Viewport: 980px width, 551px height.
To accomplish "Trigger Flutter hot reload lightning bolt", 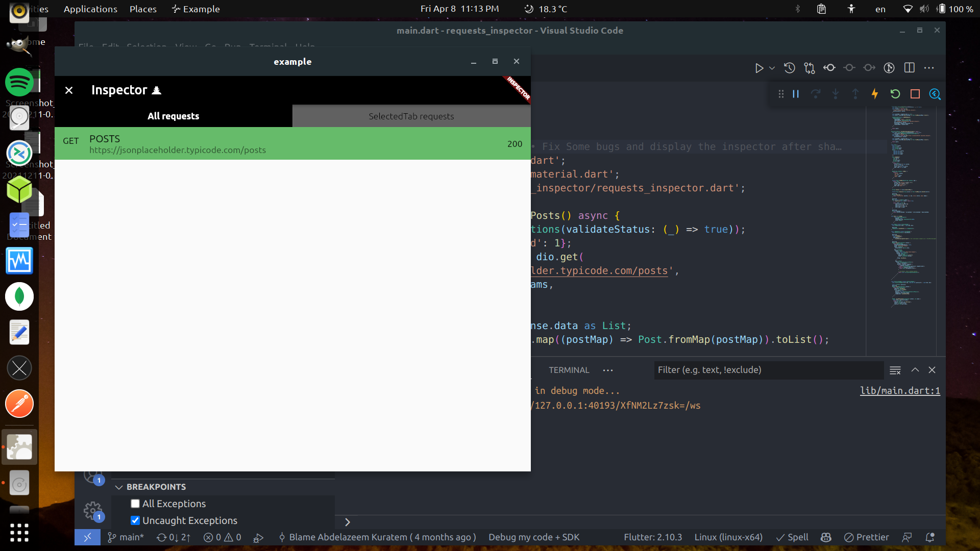I will pyautogui.click(x=875, y=94).
